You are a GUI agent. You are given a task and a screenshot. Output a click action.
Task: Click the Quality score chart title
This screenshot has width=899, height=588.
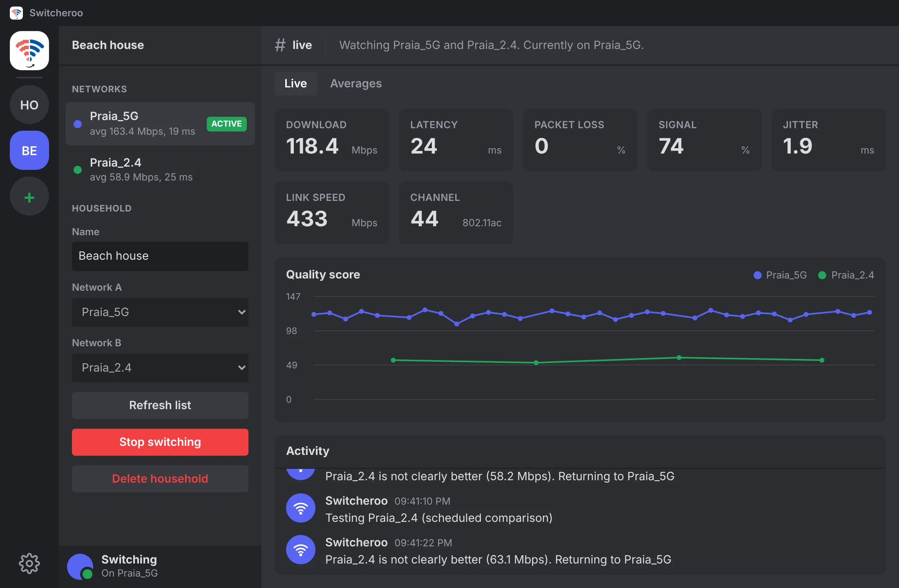point(323,275)
